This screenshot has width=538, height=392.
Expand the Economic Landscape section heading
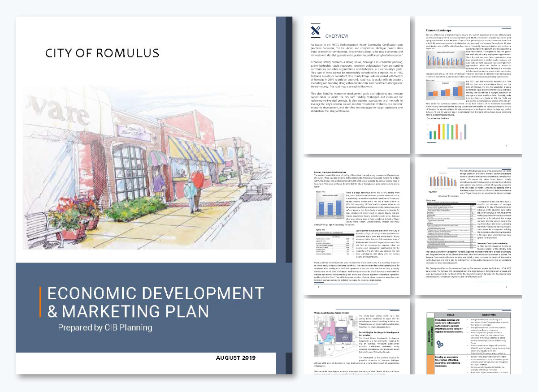click(438, 30)
